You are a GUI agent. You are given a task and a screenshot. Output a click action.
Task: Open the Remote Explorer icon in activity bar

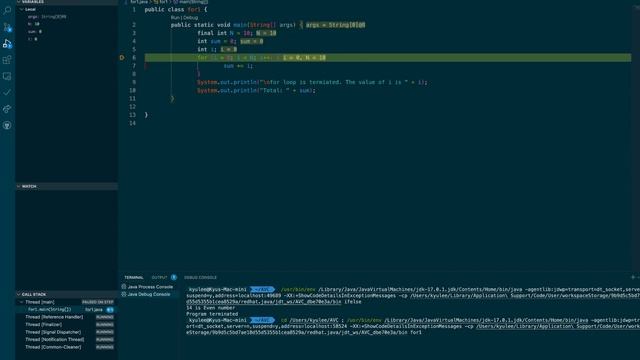[7, 76]
